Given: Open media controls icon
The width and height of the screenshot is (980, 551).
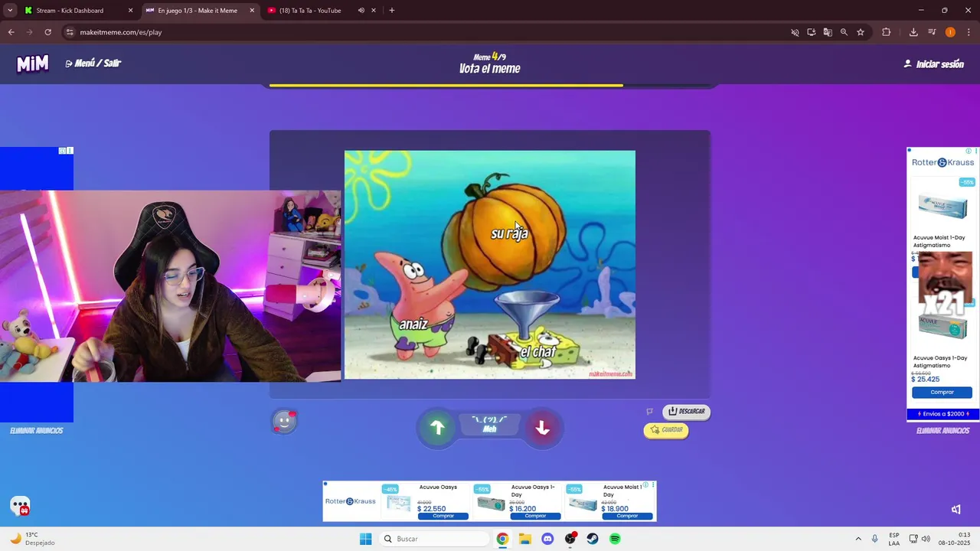Looking at the screenshot, I should pyautogui.click(x=932, y=32).
